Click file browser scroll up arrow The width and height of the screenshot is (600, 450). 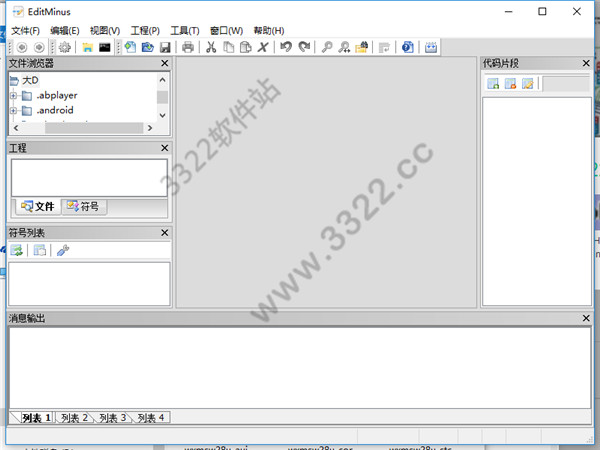point(162,80)
